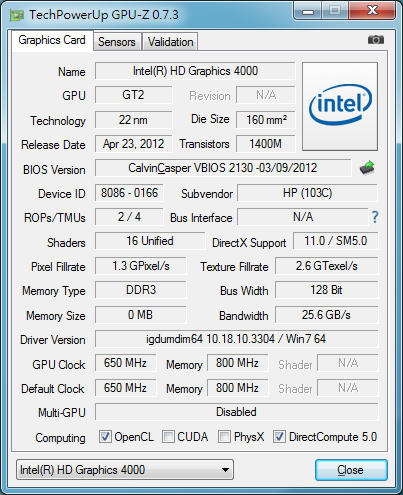This screenshot has height=495, width=403.
Task: Click the Default Clock 650 MHz field
Action: (125, 388)
